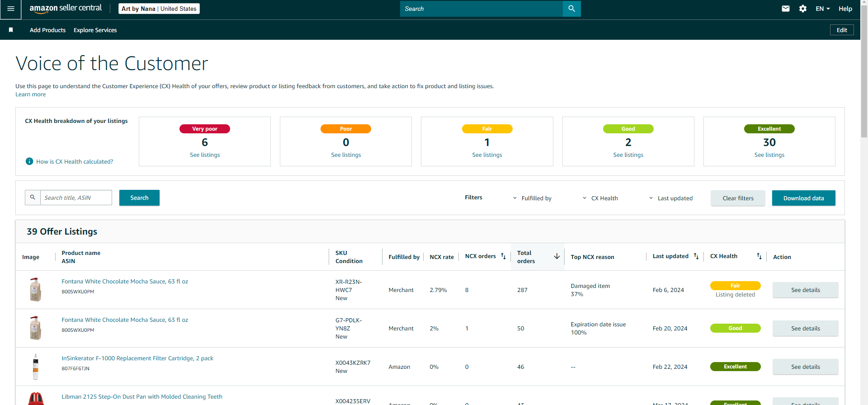Open Add Products menu item
868x405 pixels.
point(47,30)
